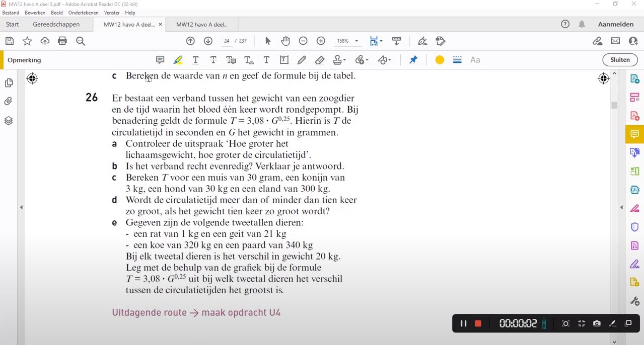Open help question mark icon

coord(565,24)
